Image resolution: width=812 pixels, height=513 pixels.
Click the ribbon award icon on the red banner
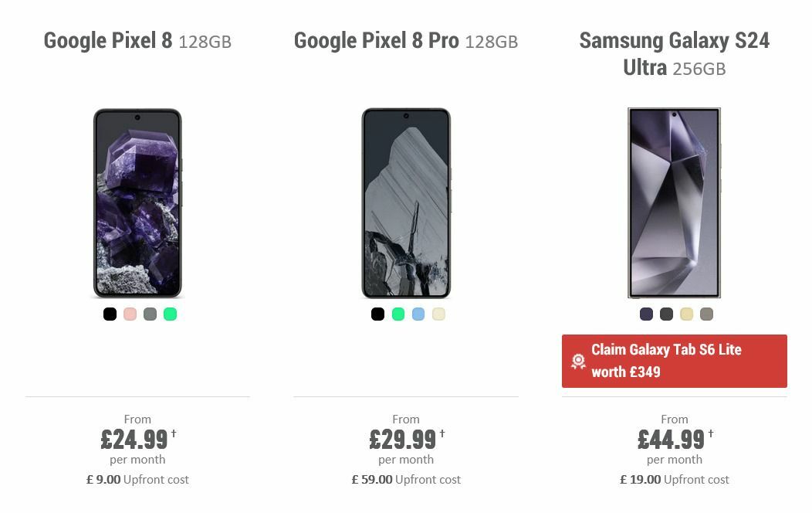pyautogui.click(x=577, y=361)
